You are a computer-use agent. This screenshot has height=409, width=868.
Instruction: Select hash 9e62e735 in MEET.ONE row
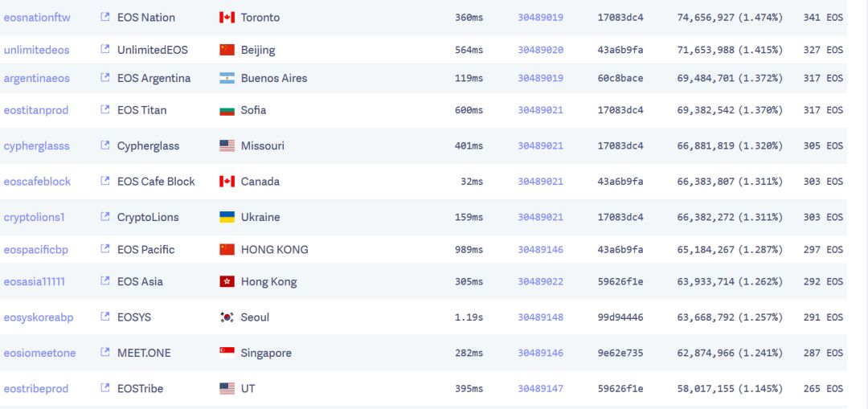[620, 353]
